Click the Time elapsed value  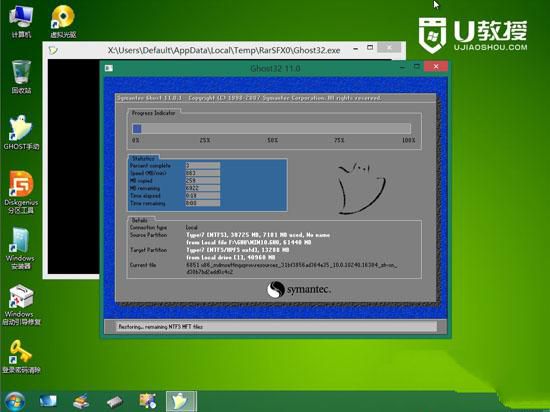[203, 196]
